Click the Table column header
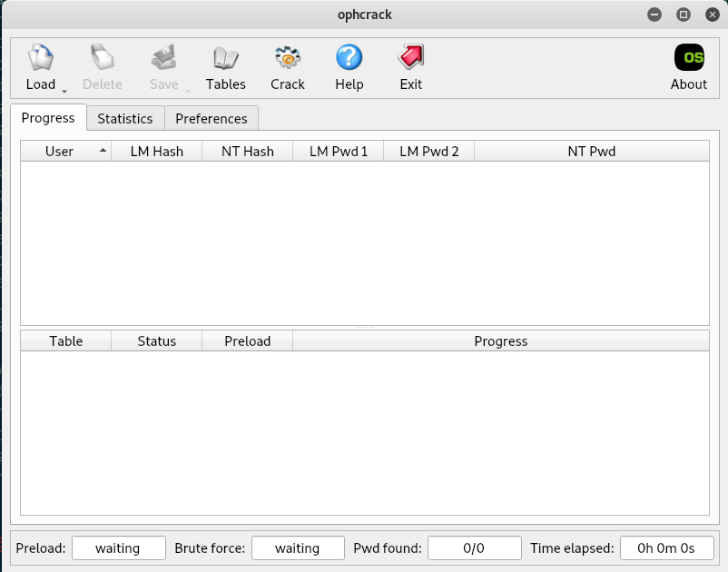Image resolution: width=728 pixels, height=572 pixels. point(65,341)
